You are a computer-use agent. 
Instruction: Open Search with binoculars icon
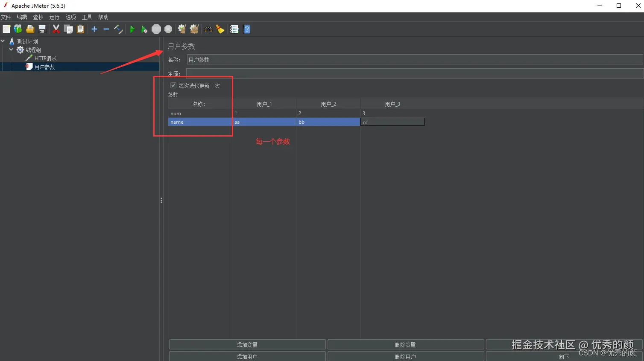click(208, 29)
